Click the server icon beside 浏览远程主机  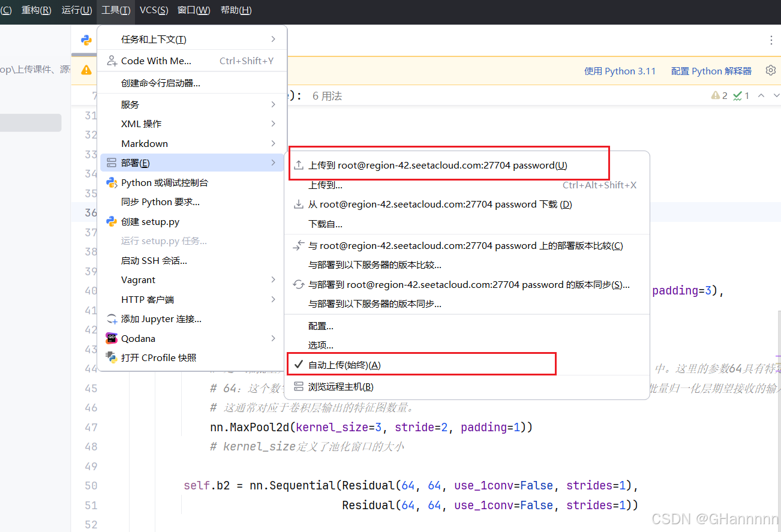click(299, 386)
